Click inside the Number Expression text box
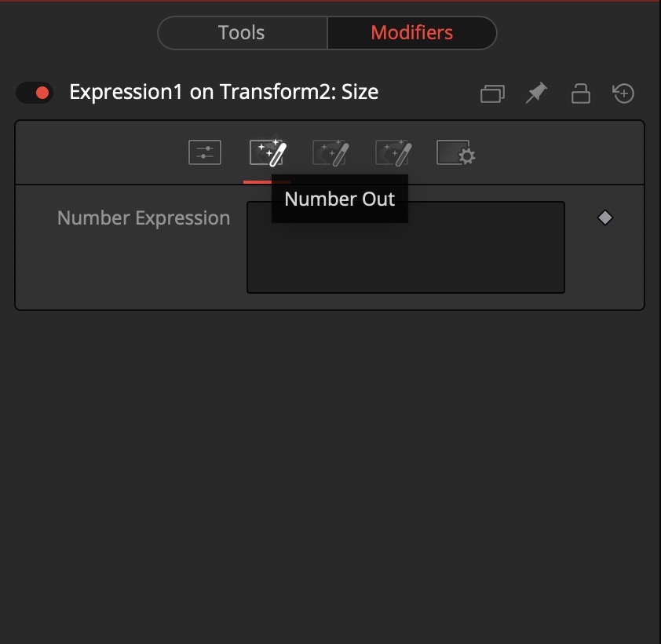 coord(406,247)
